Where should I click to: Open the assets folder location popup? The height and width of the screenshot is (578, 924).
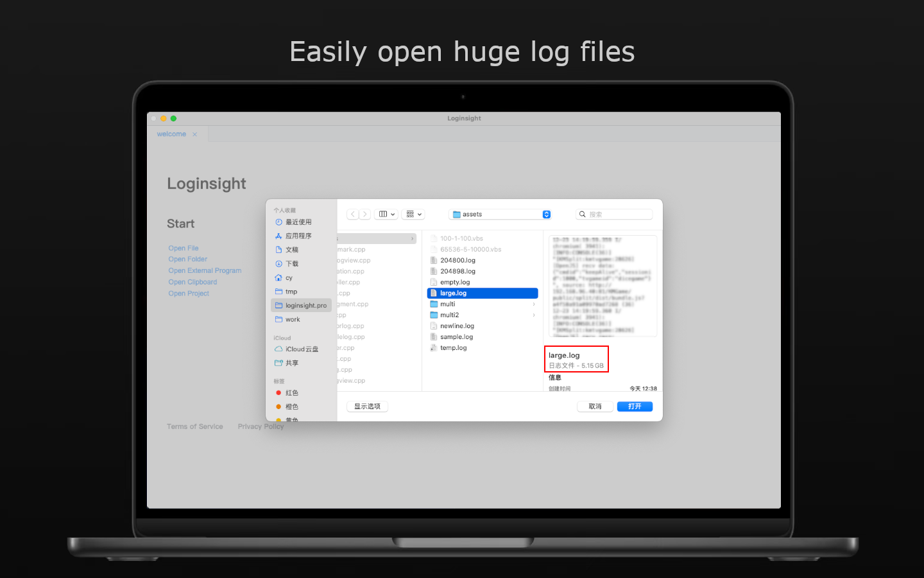click(x=500, y=215)
